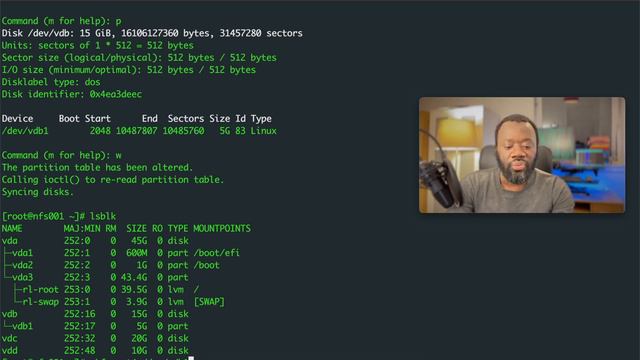Click the 'Disklabel type: dos' line
Viewport: 640px width, 360px height.
click(51, 82)
